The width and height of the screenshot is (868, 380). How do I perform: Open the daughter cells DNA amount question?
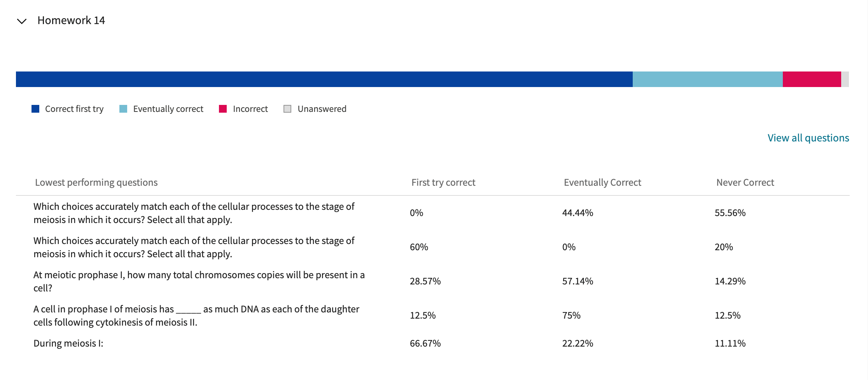click(x=196, y=316)
